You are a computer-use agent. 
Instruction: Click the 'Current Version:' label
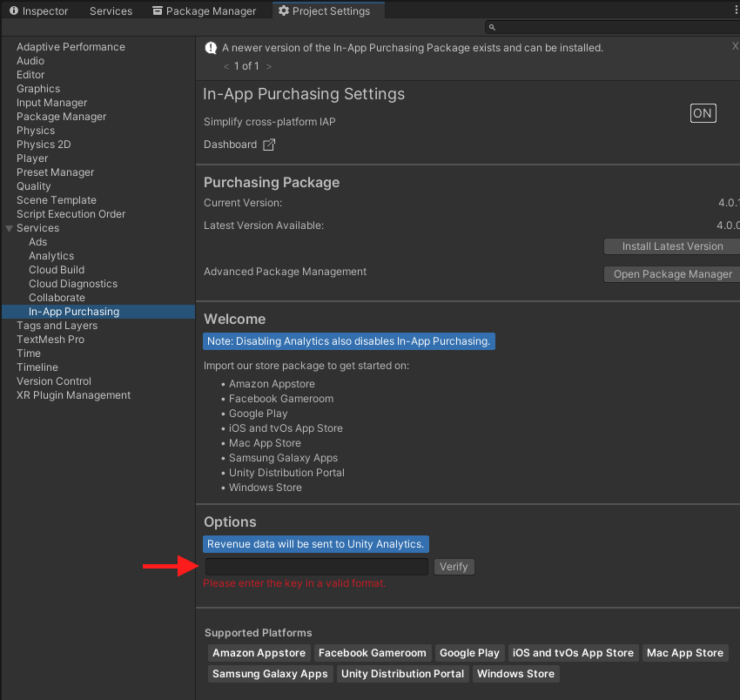tap(243, 203)
